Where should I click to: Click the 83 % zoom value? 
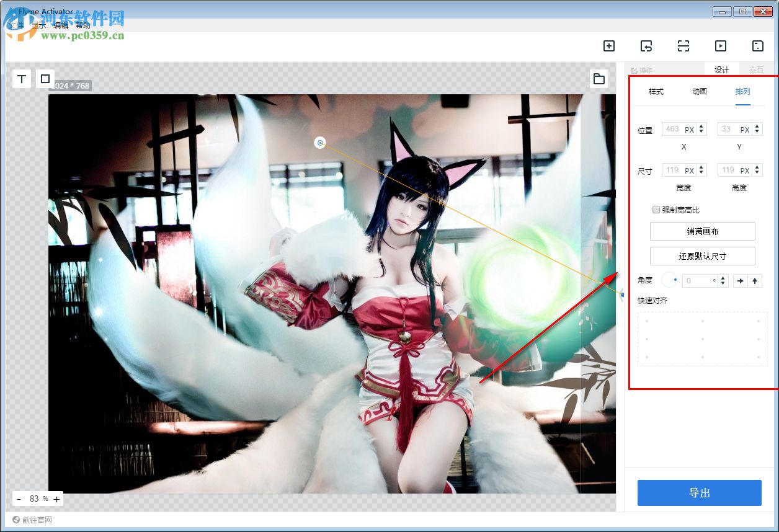[38, 499]
